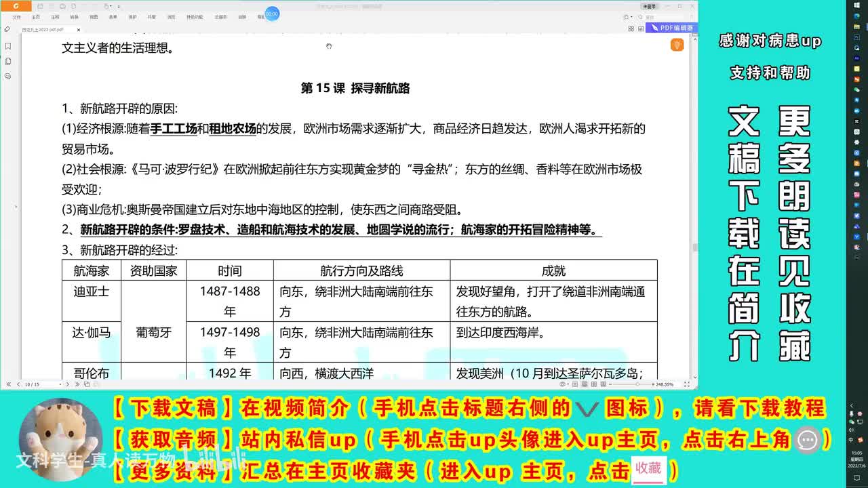
Task: Open After Effects from the taskbar
Action: pos(857,59)
